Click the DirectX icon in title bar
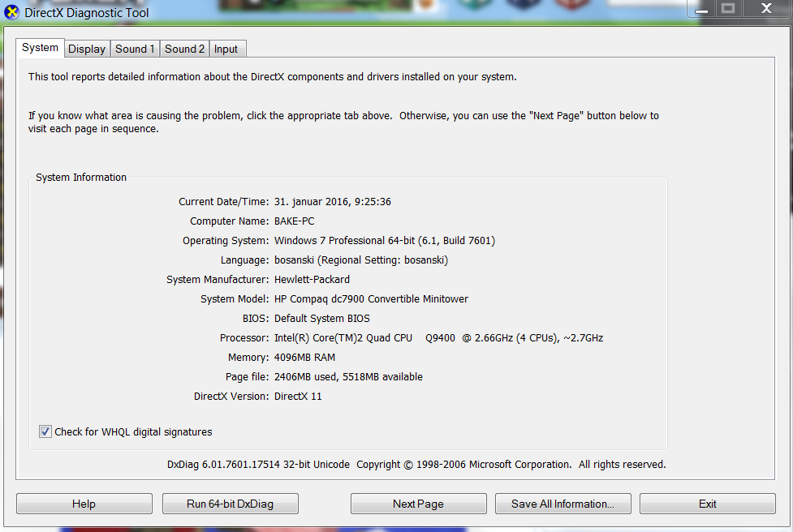 pos(11,12)
